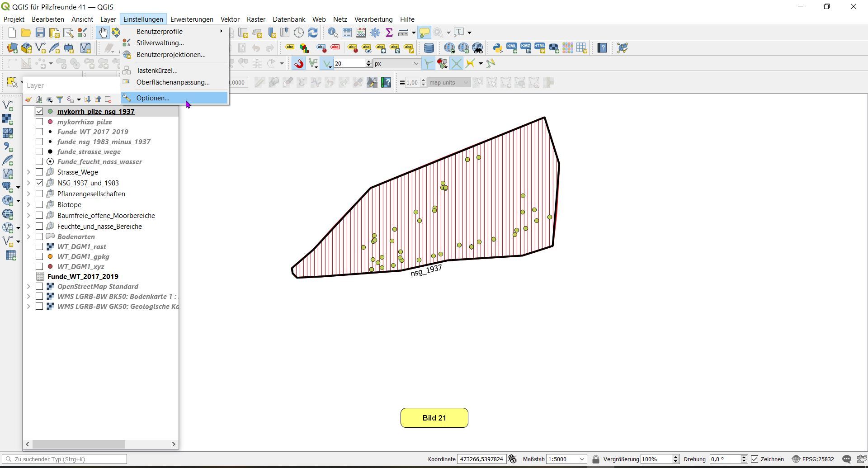Uncheck the mykorrh_pilze_nsg_1937 layer
The image size is (868, 468).
pyautogui.click(x=39, y=111)
